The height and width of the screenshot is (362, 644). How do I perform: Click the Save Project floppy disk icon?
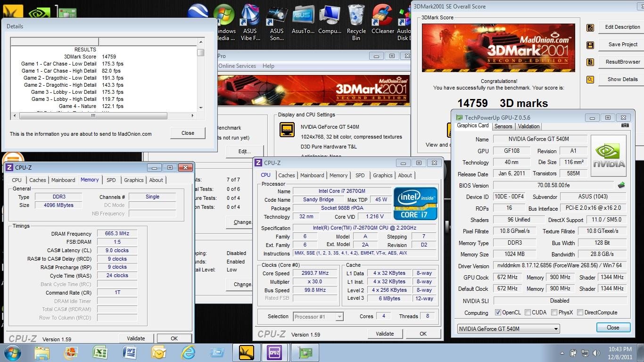click(x=590, y=45)
